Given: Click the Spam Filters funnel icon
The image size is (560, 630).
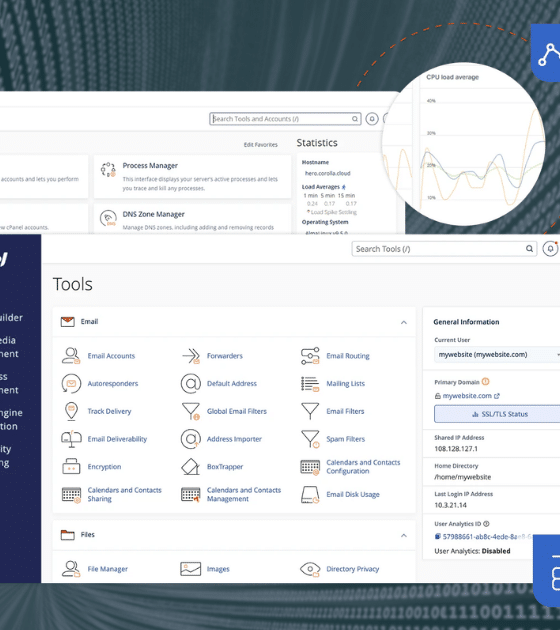Looking at the screenshot, I should click(x=310, y=439).
